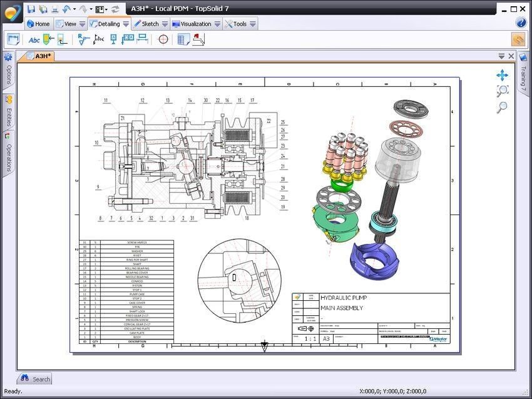Click the welding symbol tool icon
This screenshot has width=532, height=399.
point(99,39)
